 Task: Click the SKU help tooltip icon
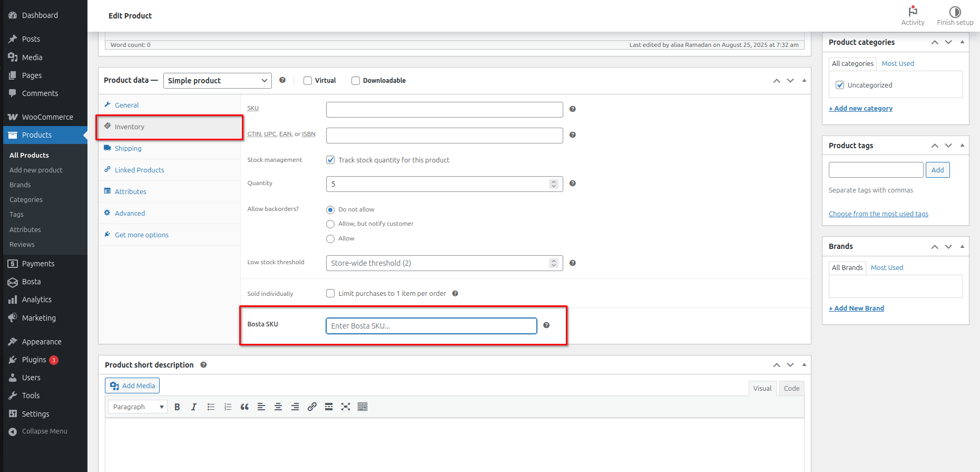[x=573, y=109]
